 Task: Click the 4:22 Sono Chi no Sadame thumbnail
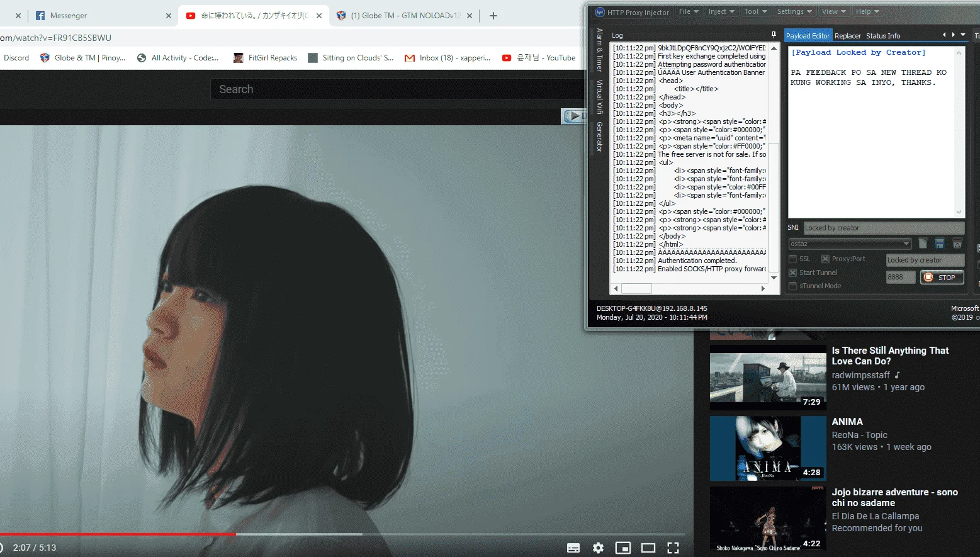tap(768, 519)
